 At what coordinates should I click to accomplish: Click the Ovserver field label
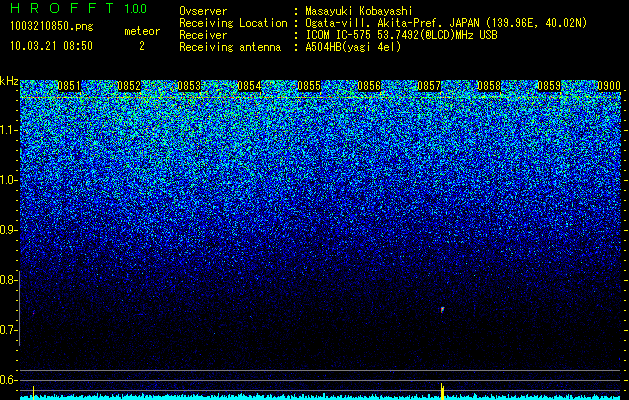coord(203,11)
